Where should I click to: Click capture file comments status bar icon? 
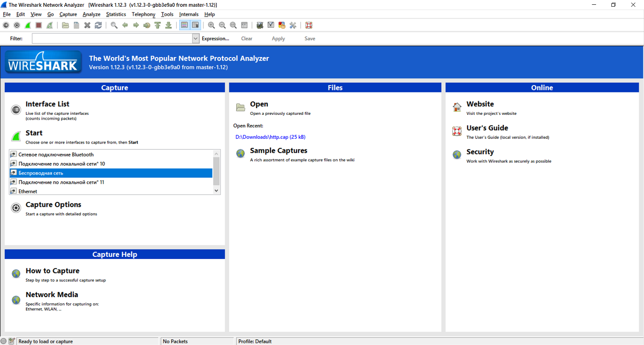coord(12,341)
